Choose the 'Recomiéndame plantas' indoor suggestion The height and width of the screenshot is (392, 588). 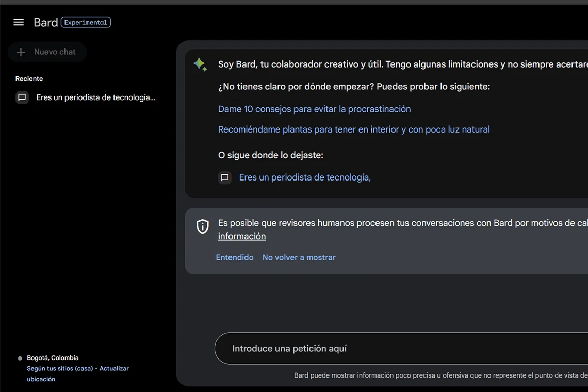tap(353, 129)
